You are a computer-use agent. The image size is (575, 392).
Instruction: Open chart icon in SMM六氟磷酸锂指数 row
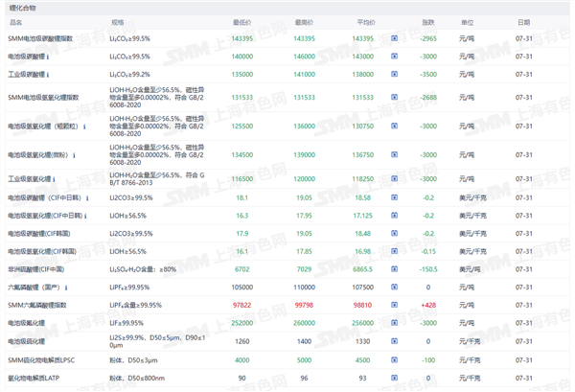[394, 305]
